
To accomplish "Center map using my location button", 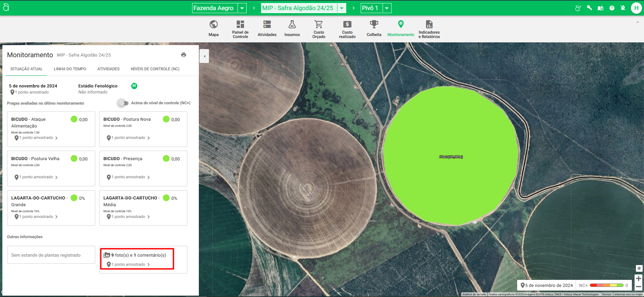I will click(x=639, y=268).
